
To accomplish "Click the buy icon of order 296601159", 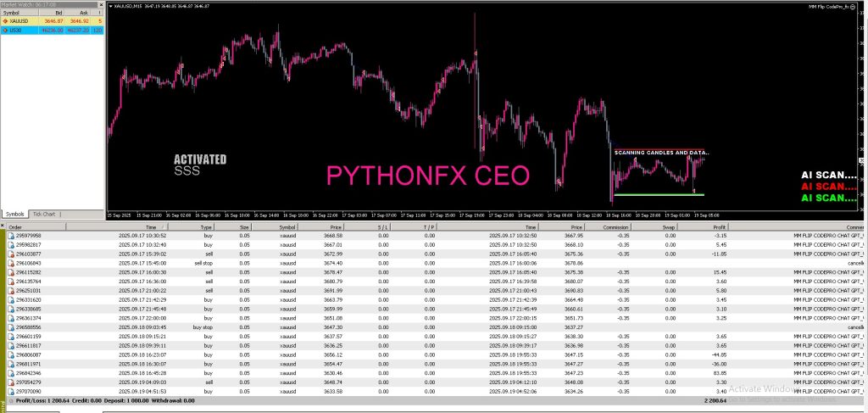I will tap(11, 336).
